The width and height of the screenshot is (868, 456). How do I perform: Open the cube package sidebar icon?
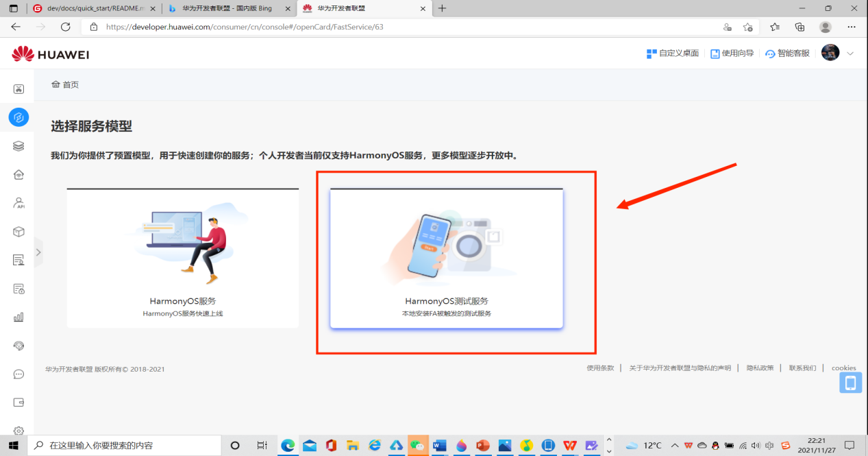19,232
